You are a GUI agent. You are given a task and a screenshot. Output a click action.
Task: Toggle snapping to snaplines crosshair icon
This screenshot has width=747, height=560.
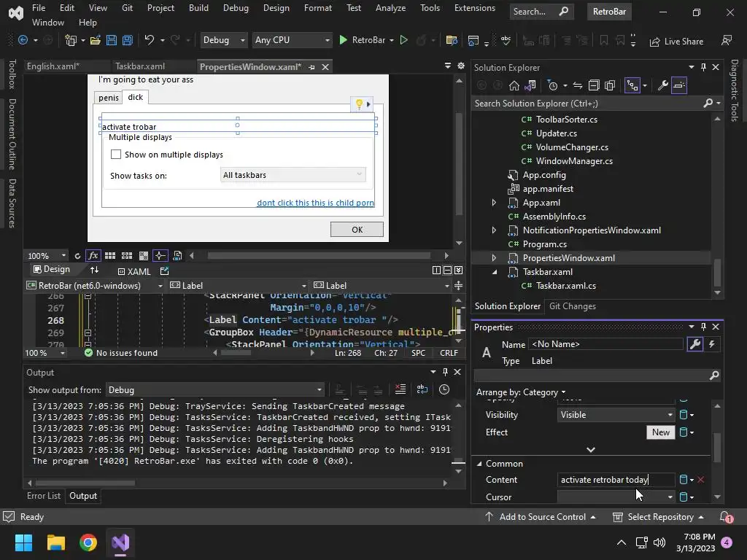(160, 256)
